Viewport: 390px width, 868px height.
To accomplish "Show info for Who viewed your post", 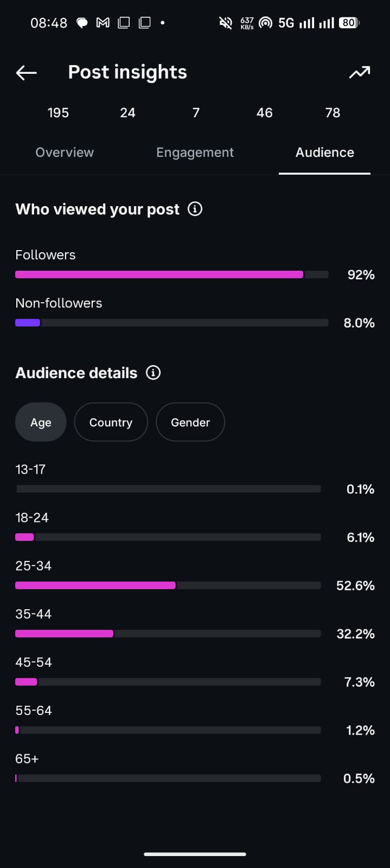I will tap(195, 209).
